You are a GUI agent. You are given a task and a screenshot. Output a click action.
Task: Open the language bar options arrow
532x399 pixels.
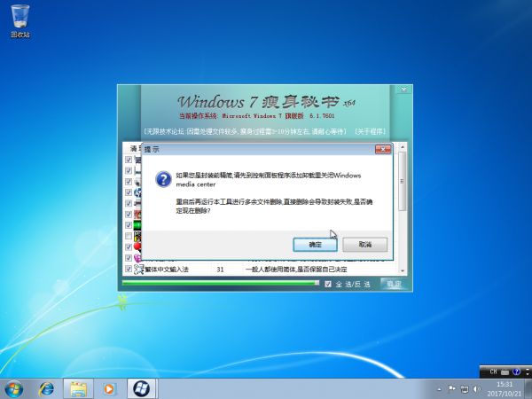click(528, 372)
